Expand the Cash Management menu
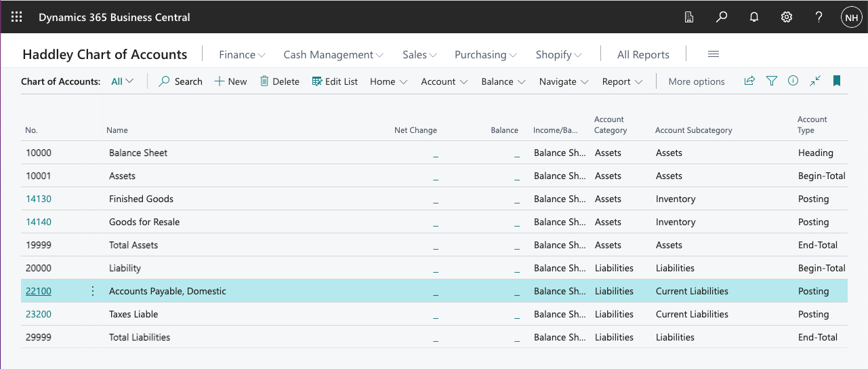Image resolution: width=868 pixels, height=369 pixels. pos(333,54)
